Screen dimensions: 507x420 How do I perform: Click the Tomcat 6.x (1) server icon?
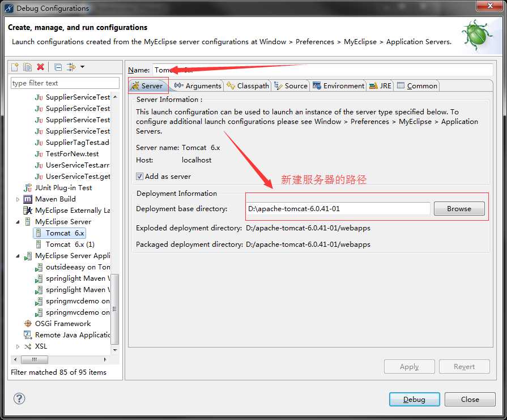coord(39,245)
